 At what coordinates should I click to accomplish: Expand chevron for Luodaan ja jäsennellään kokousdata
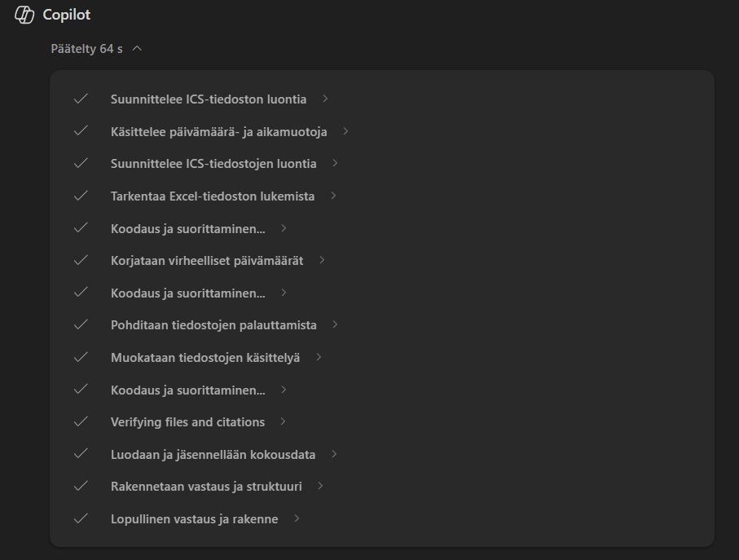pos(334,454)
